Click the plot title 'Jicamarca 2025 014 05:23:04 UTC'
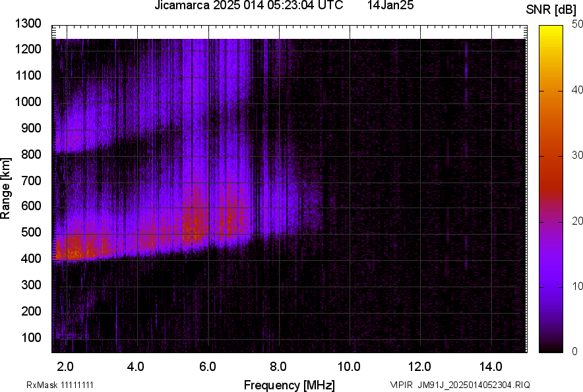Image resolution: width=583 pixels, height=392 pixels. pyautogui.click(x=249, y=5)
